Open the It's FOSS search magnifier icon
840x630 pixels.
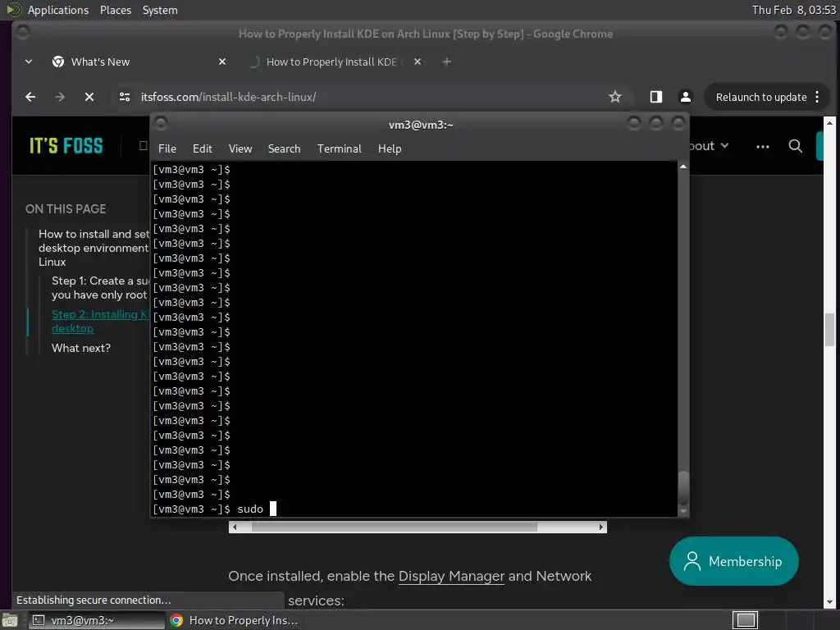796,146
